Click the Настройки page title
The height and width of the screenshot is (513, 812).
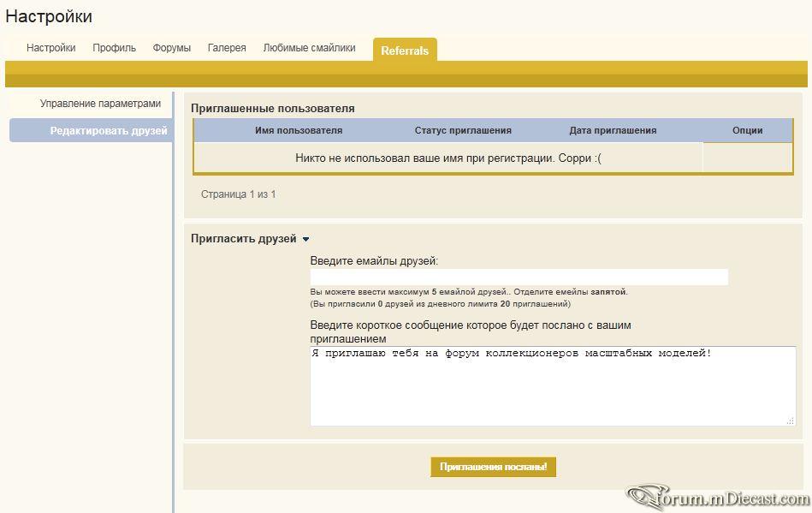[49, 16]
